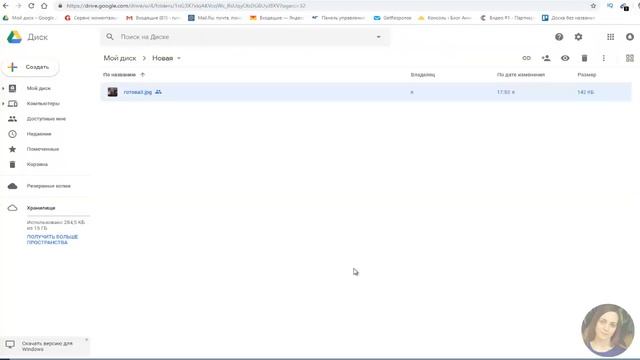Click the shared-with-me people icon
640x360 pixels.
click(13, 119)
